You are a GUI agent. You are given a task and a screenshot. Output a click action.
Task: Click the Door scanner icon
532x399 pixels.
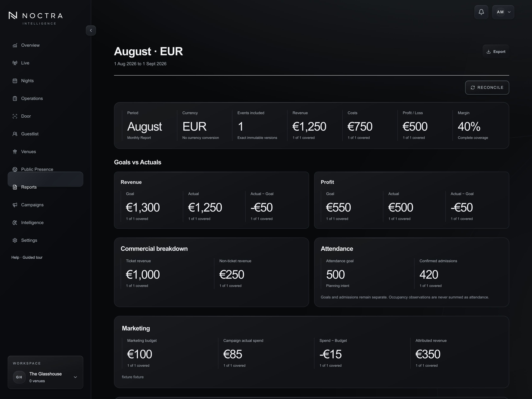15,116
